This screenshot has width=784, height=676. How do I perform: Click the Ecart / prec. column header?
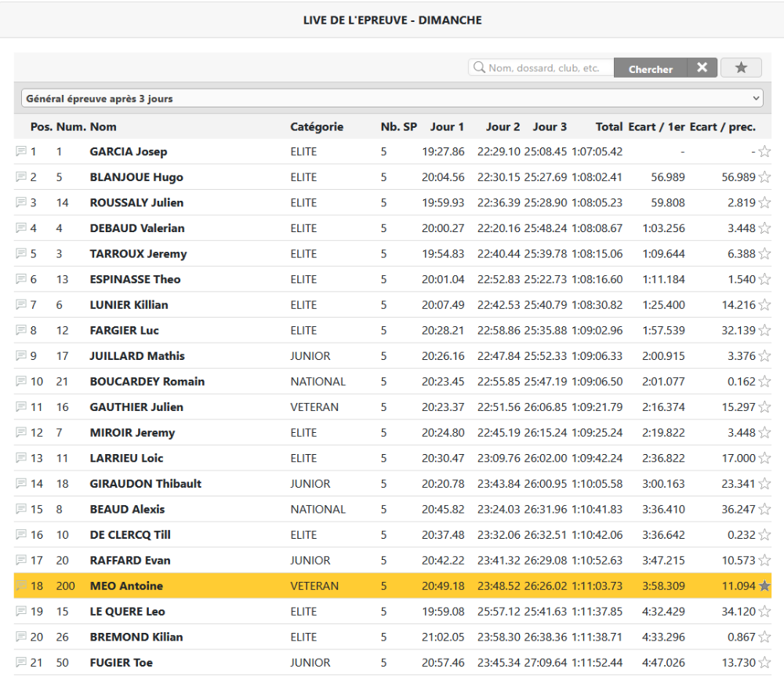pyautogui.click(x=723, y=127)
